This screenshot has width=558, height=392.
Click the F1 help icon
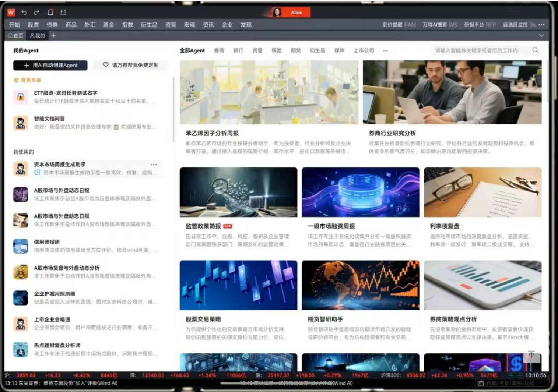(x=63, y=13)
